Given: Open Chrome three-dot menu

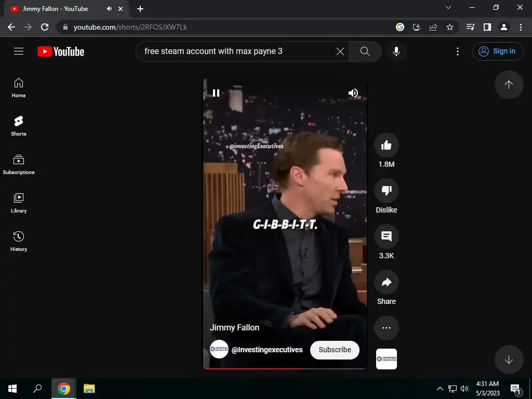Looking at the screenshot, I should point(521,27).
